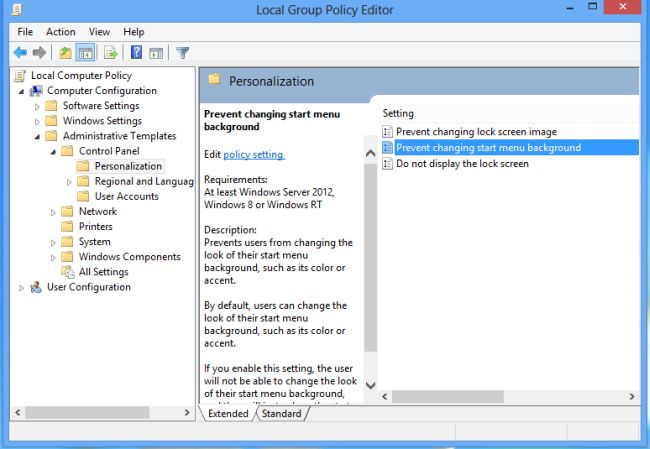Click the Local Computer Policy root icon
The image size is (650, 449).
click(19, 76)
